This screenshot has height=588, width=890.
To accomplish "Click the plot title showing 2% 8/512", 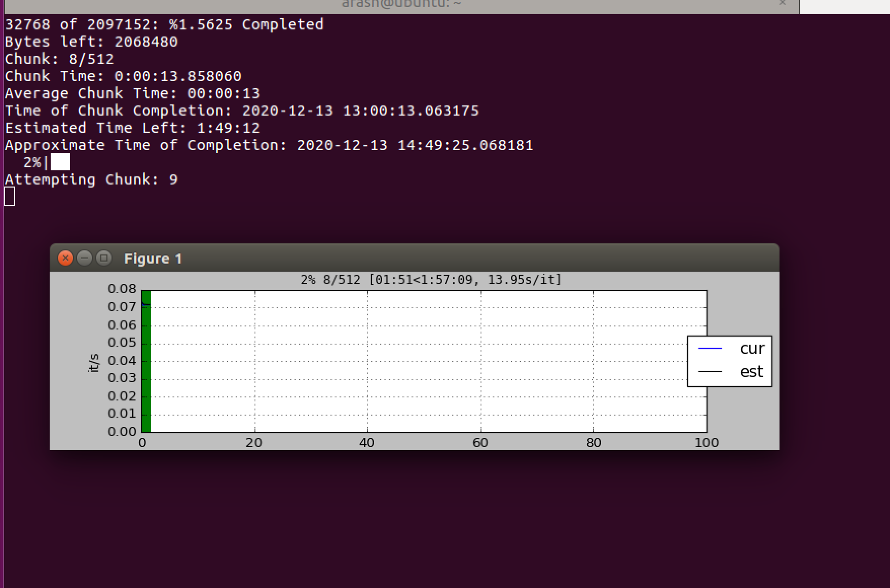I will pos(430,279).
